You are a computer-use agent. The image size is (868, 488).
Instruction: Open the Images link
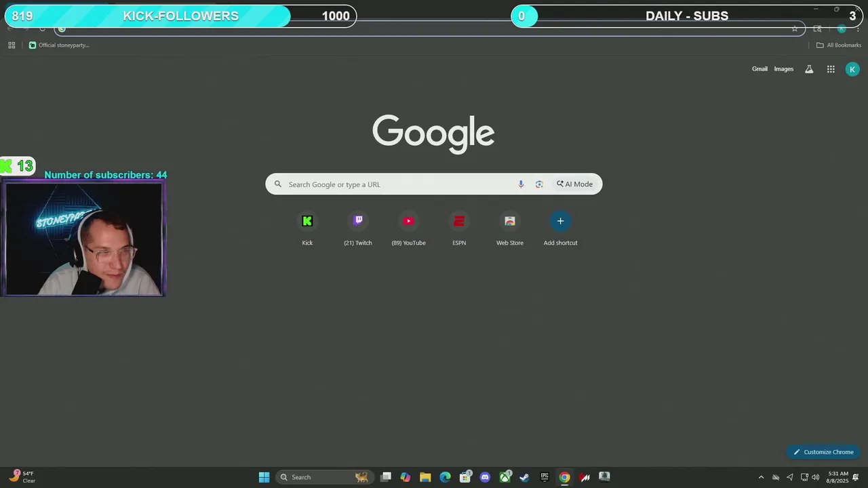point(784,69)
